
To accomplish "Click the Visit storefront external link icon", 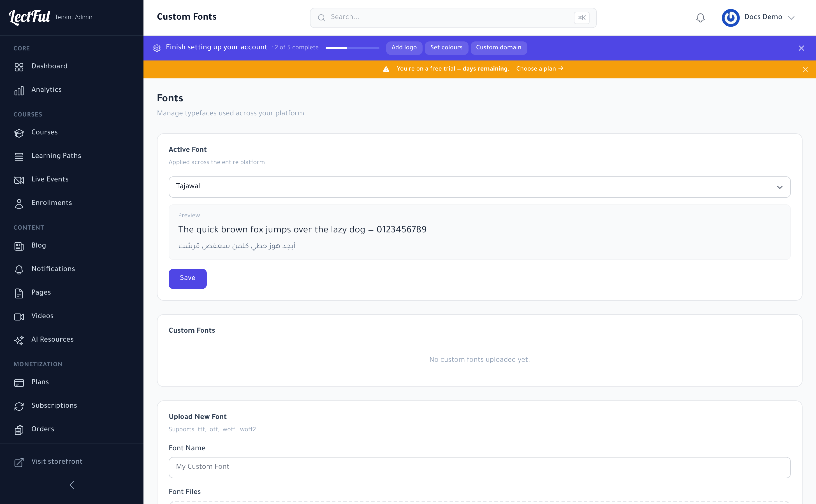I will pyautogui.click(x=19, y=462).
